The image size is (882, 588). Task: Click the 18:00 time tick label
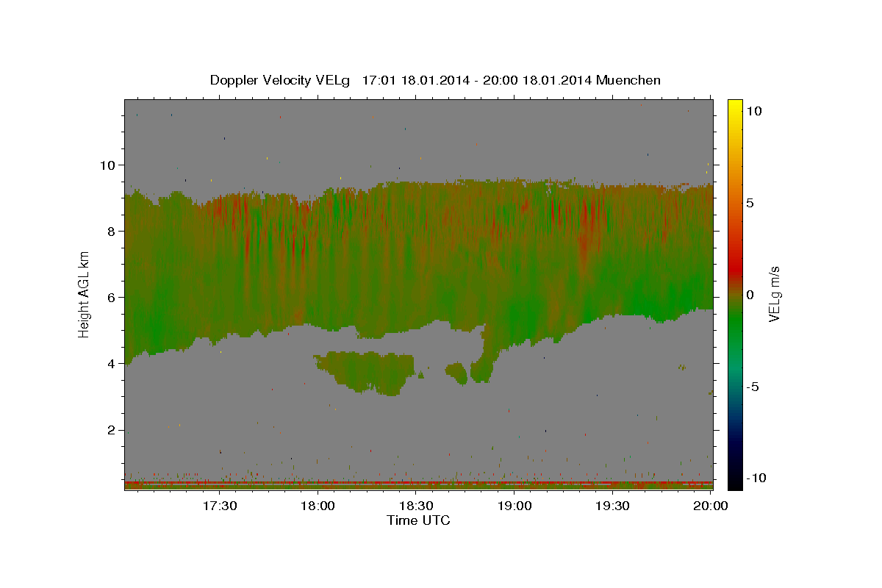point(318,506)
